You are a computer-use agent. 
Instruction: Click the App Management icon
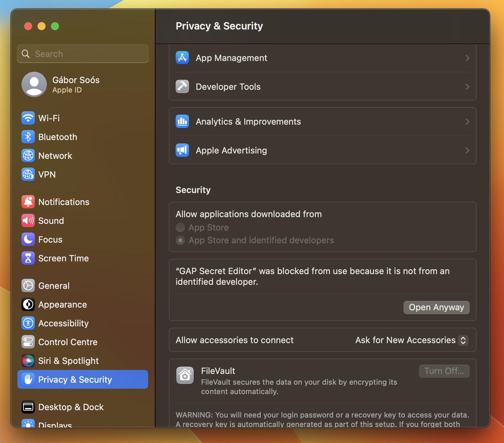(182, 58)
